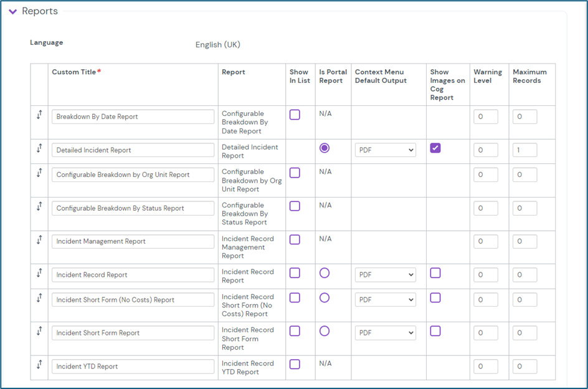
Task: Click the reorder icon beside Incident Record Report
Action: pos(39,273)
